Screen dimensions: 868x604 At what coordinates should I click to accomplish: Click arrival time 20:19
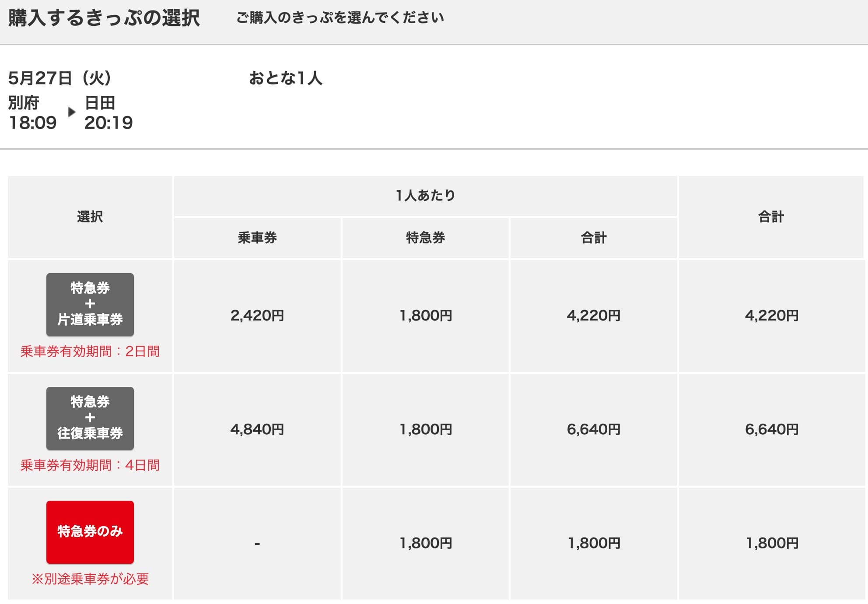coord(108,123)
